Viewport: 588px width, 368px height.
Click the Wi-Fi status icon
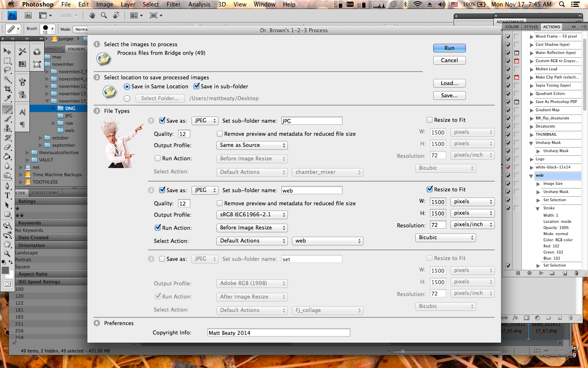coord(417,4)
